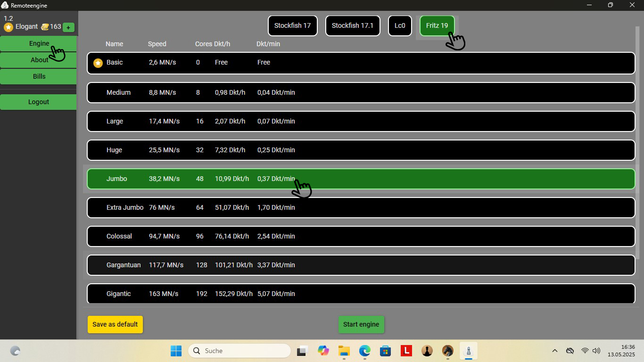Open Microsoft Store from the taskbar
This screenshot has width=644, height=362.
pos(385,351)
